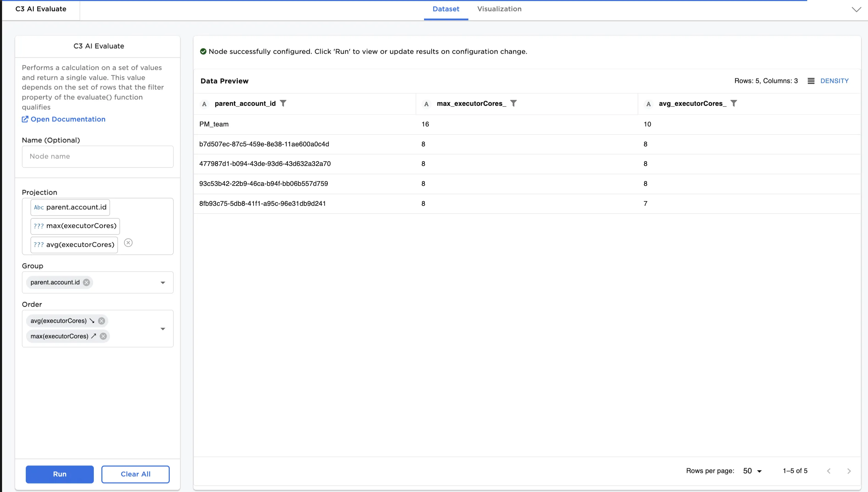Image resolution: width=868 pixels, height=492 pixels.
Task: Click the success checkmark icon in the status message
Action: point(203,51)
